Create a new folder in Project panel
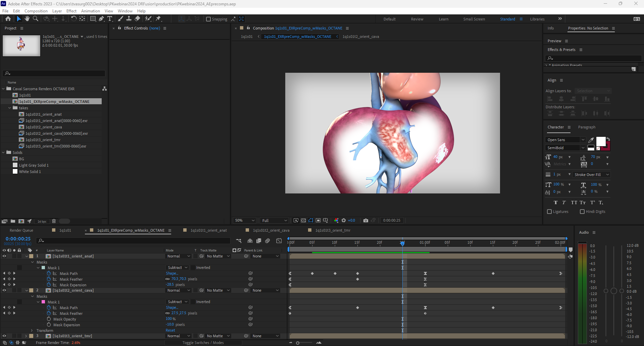This screenshot has width=644, height=346. (x=13, y=221)
